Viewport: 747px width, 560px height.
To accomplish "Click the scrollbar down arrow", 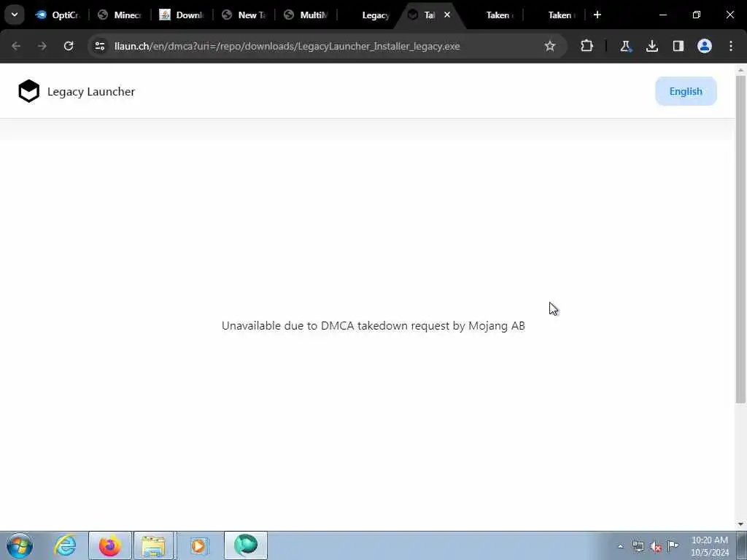I will [x=741, y=524].
